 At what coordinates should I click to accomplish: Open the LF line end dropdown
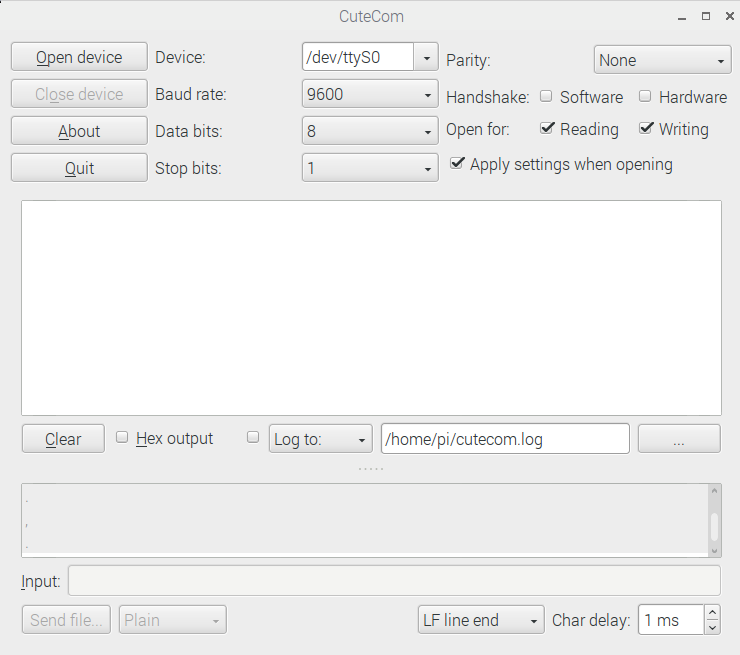[481, 620]
